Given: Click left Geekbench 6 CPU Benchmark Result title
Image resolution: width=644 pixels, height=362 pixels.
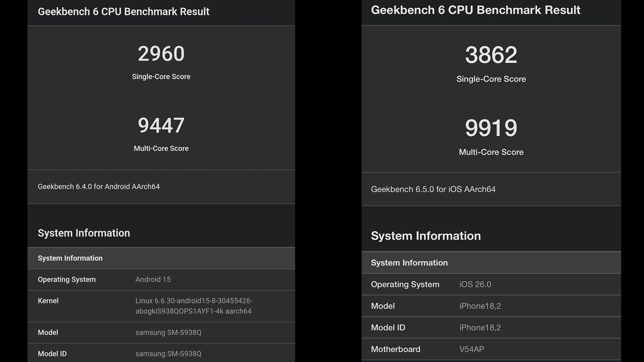Looking at the screenshot, I should click(123, 12).
